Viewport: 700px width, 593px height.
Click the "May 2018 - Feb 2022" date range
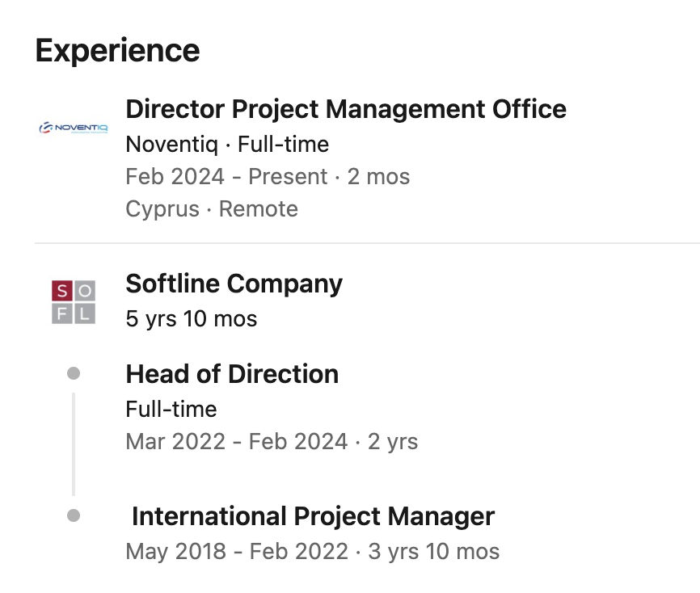coord(238,552)
